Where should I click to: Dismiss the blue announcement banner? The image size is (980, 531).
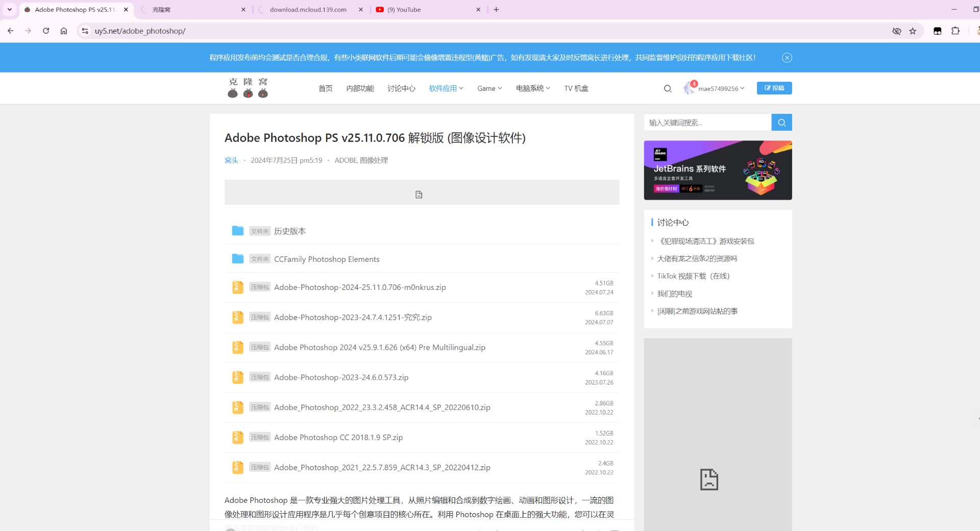tap(787, 58)
